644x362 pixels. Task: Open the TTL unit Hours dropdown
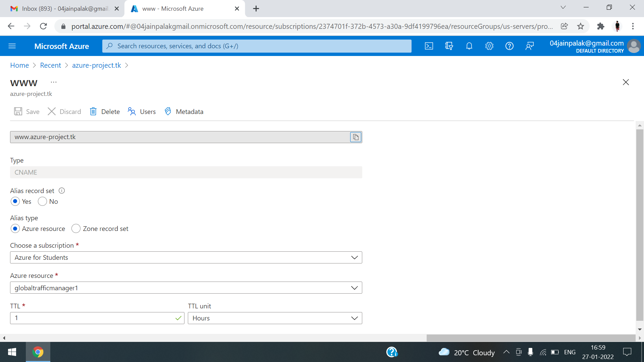coord(275,318)
